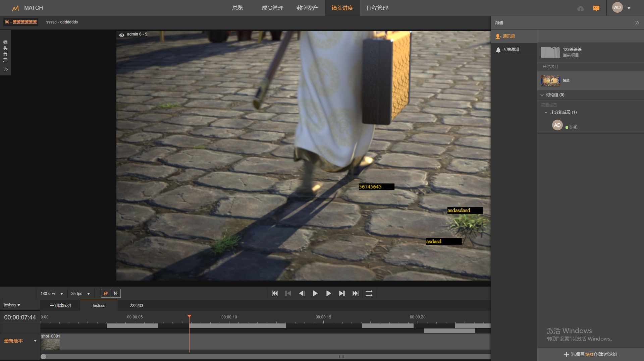Select 镜头进度 shot progress tab
644x361 pixels.
tap(342, 8)
